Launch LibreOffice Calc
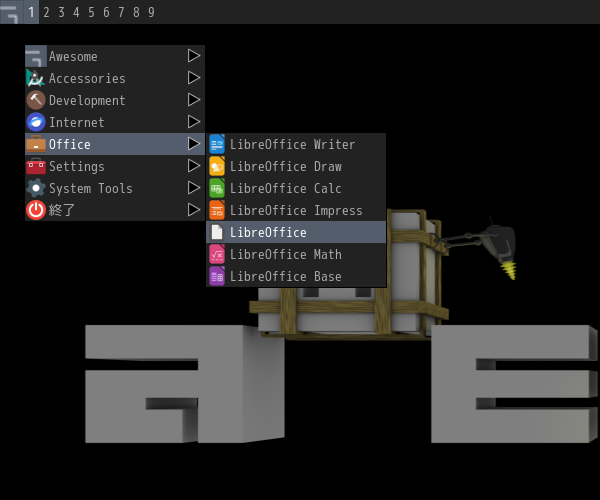 coord(296,188)
